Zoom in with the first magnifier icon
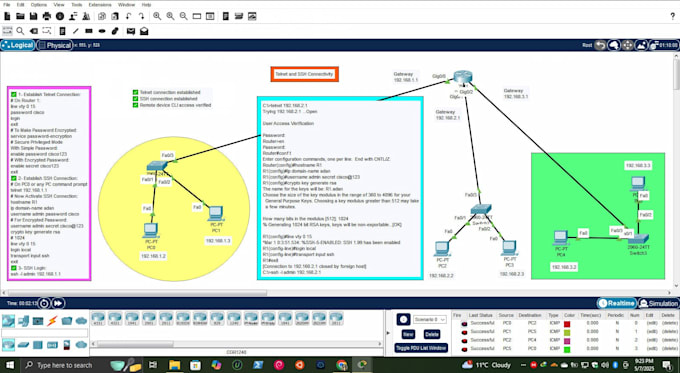This screenshot has height=373, width=680. click(x=157, y=16)
